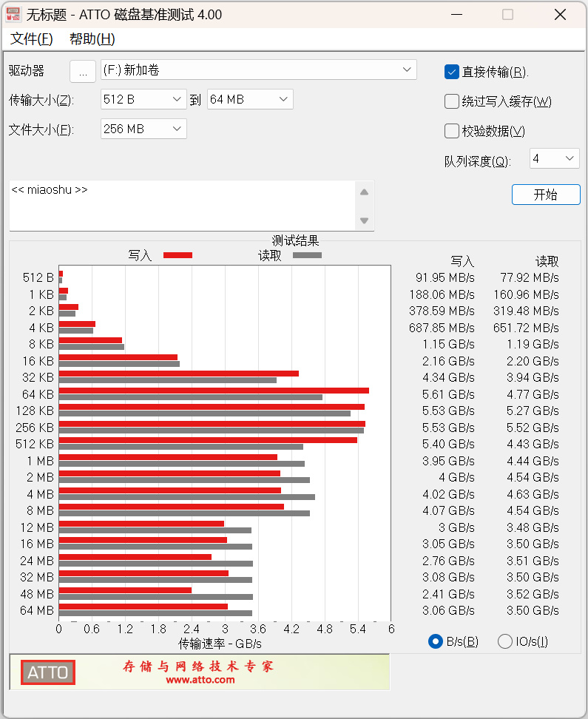Screen dimensions: 588x719
Task: Click the ATTO app icon in title bar
Action: click(x=13, y=14)
